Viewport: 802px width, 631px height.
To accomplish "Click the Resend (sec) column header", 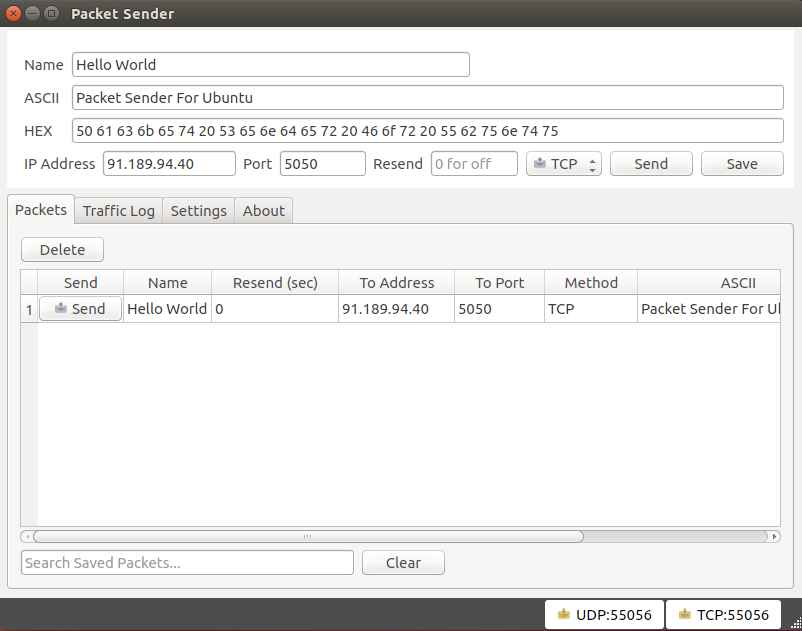I will click(x=275, y=283).
